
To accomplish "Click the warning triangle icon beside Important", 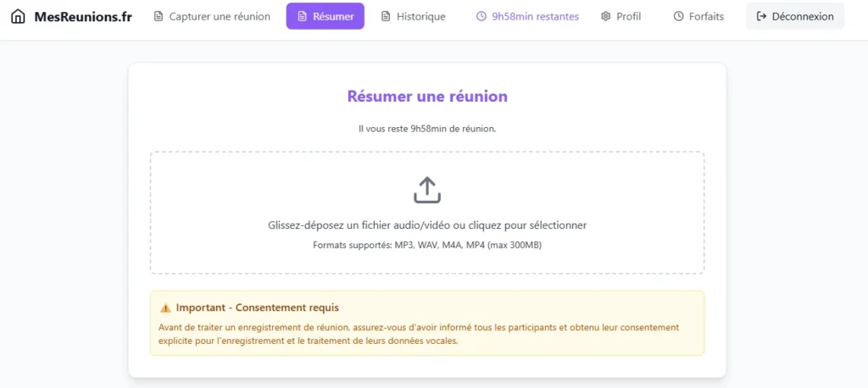I will [165, 308].
